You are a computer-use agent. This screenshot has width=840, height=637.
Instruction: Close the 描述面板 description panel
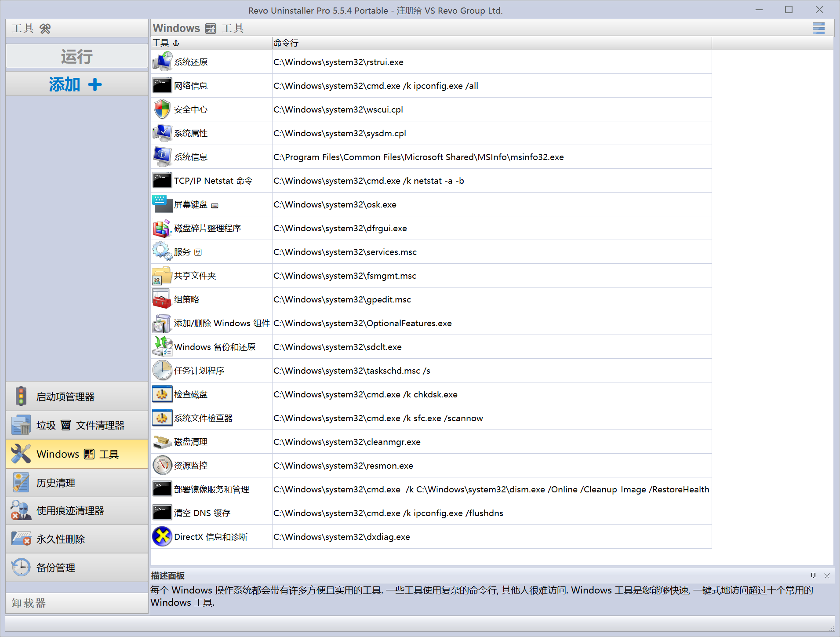pyautogui.click(x=827, y=575)
